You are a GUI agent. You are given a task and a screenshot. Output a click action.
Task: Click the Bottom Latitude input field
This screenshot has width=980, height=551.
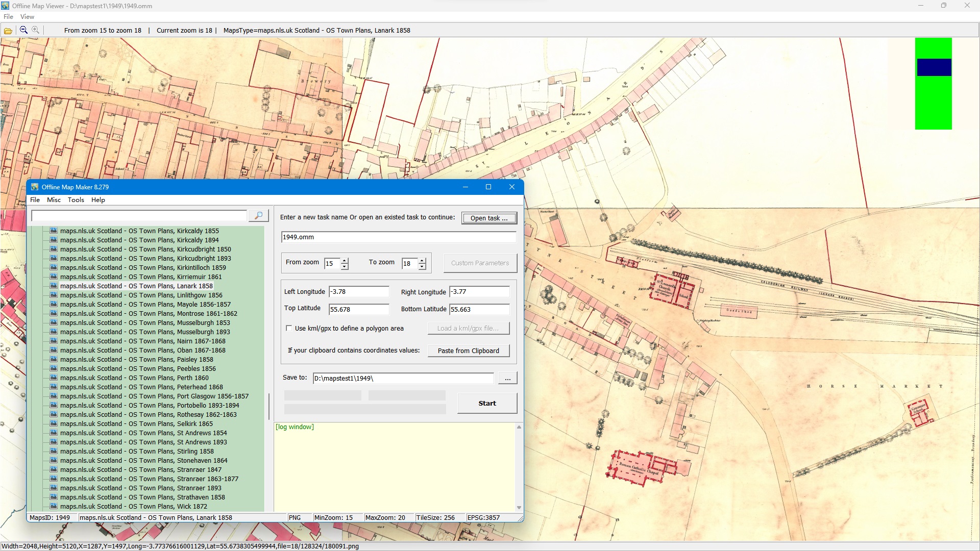tap(479, 309)
